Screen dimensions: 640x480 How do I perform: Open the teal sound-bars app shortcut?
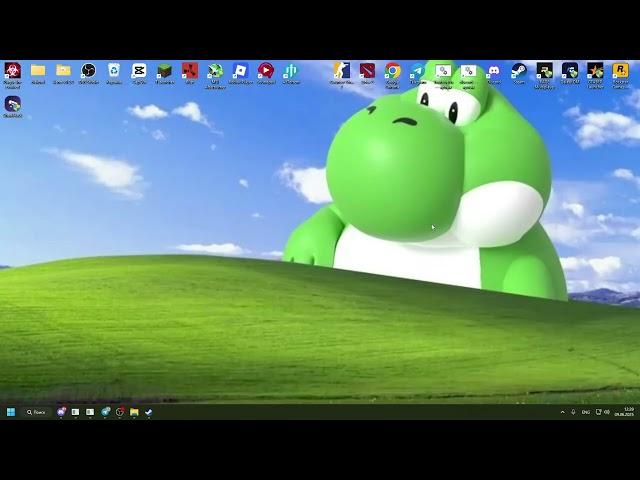coord(291,71)
